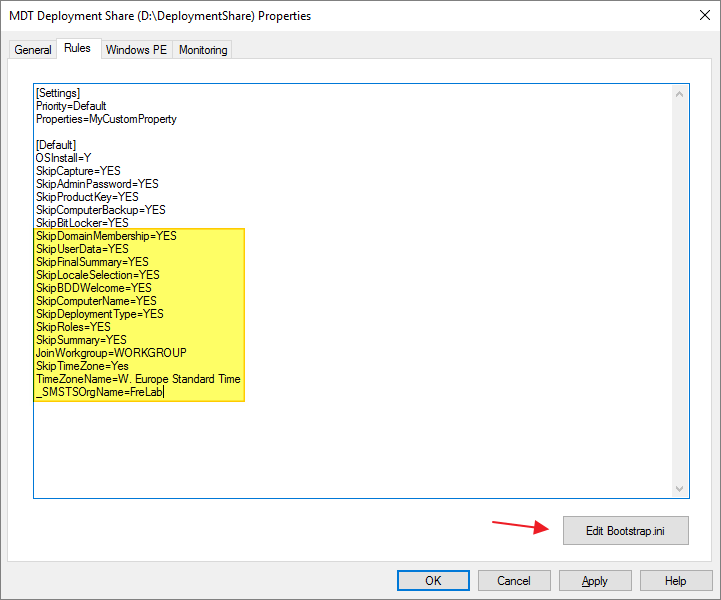Screen dimensions: 721x600
Task: Click the SkipDomainMembership=YES line
Action: pyautogui.click(x=106, y=236)
